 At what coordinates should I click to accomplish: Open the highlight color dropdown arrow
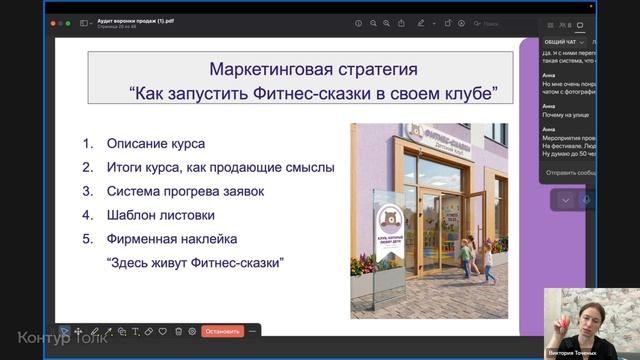click(434, 24)
